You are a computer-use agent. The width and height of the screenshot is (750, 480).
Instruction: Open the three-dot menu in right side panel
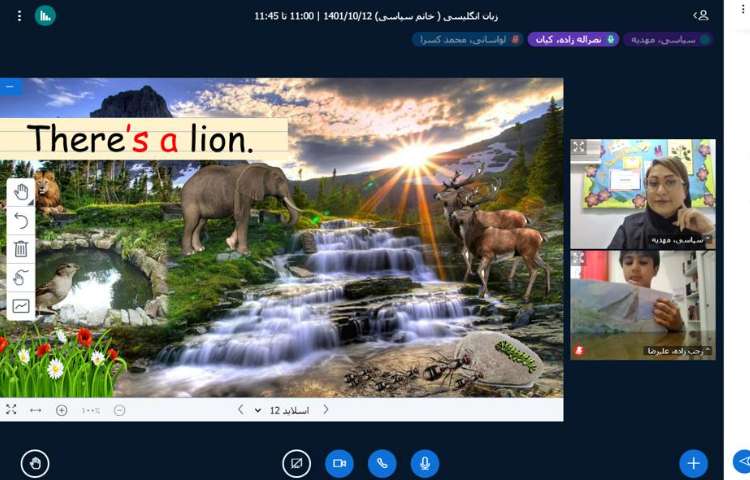pyautogui.click(x=743, y=10)
